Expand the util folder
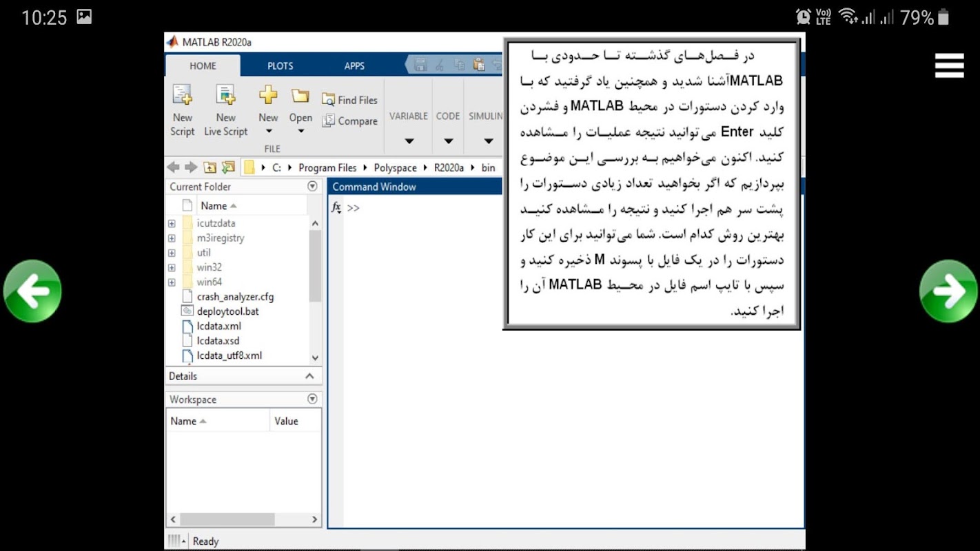The width and height of the screenshot is (980, 551). point(172,253)
